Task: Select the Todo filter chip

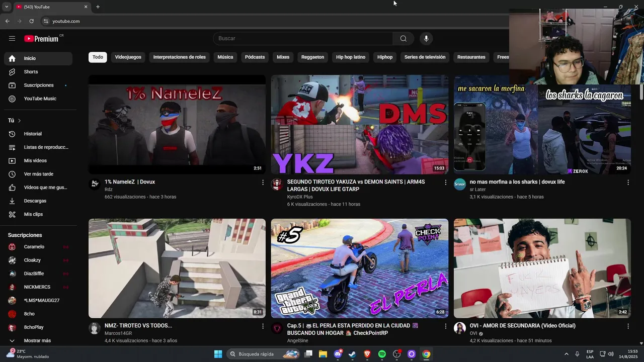Action: [98, 57]
